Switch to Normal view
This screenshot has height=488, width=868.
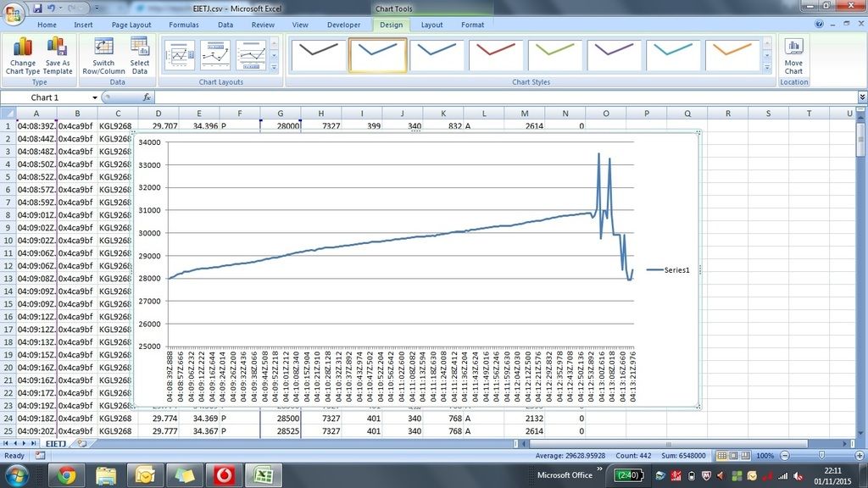click(x=721, y=455)
